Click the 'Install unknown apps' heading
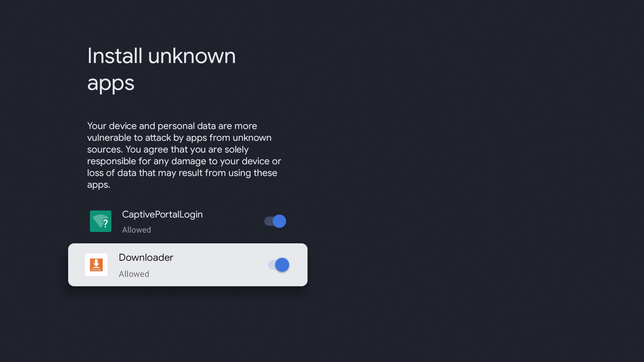Screen dimensions: 644x362 click(x=161, y=70)
